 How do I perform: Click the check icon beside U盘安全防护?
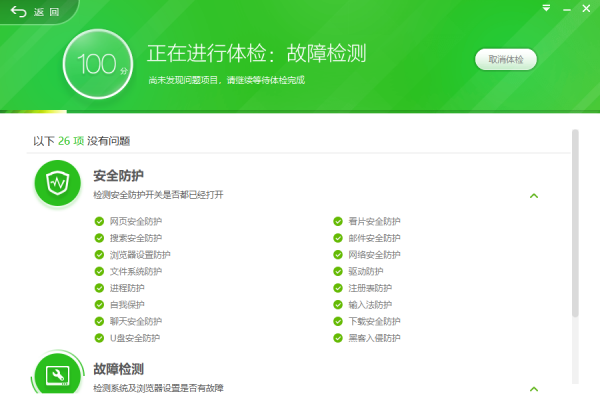coord(99,338)
